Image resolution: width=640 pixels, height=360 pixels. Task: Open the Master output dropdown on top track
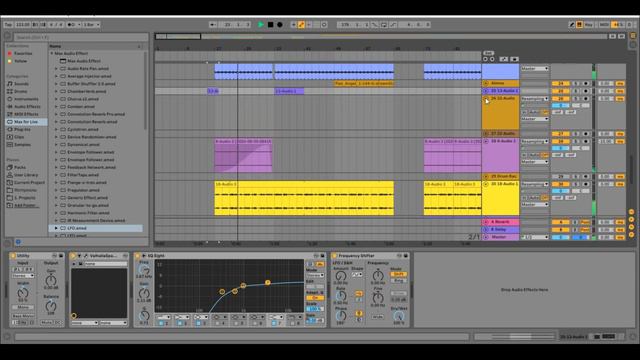coord(534,69)
